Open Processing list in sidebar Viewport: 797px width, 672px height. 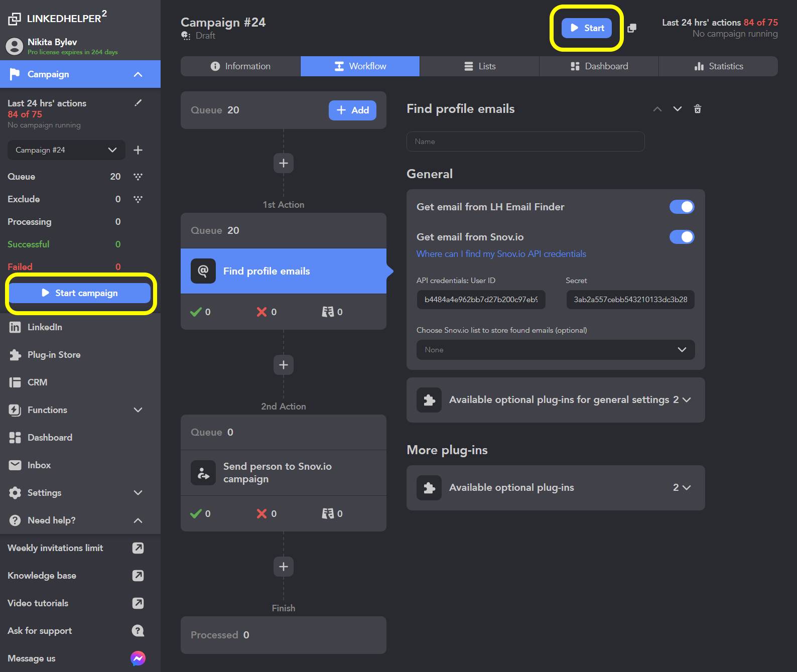coord(65,222)
